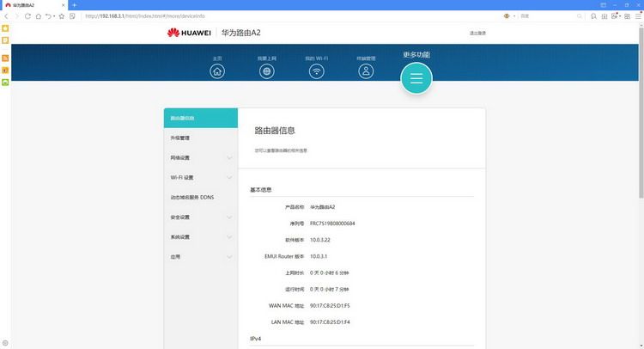
Task: Open the device management person icon
Action: point(366,71)
